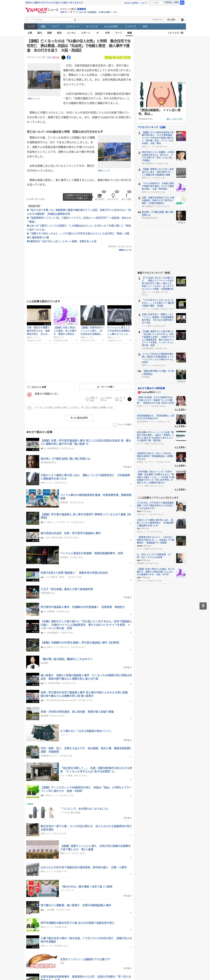
Task: Select the エンタメ category tab
Action: pos(71,33)
